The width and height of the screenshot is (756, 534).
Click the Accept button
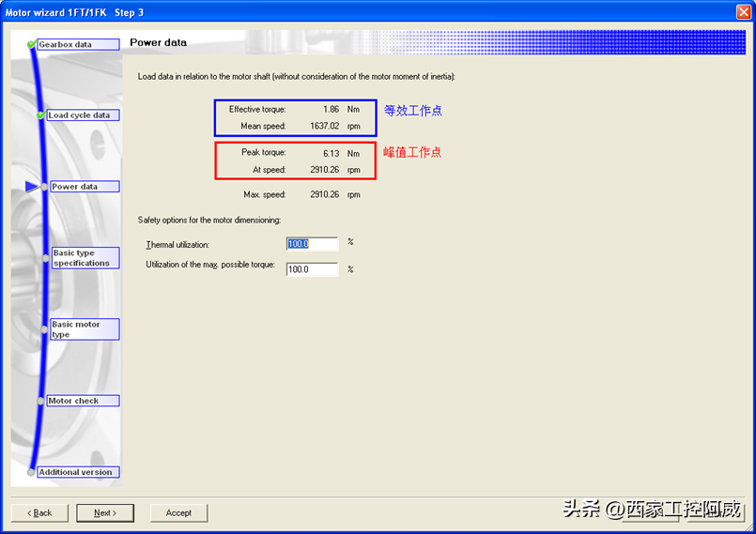178,513
